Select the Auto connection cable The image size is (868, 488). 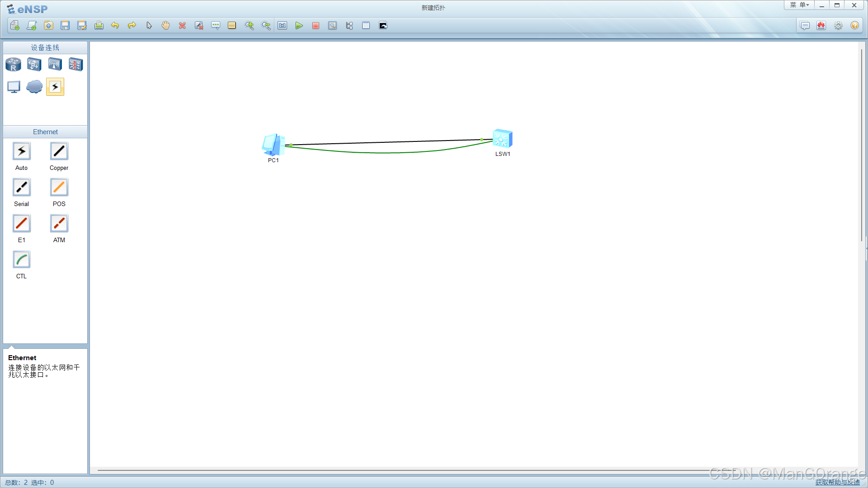coord(21,151)
